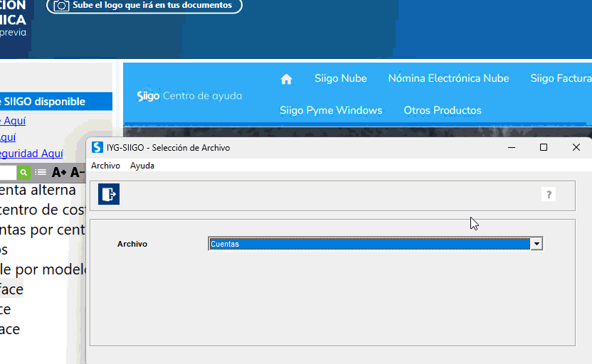Select the le por model list item
Image resolution: width=592 pixels, height=364 pixels.
point(43,269)
